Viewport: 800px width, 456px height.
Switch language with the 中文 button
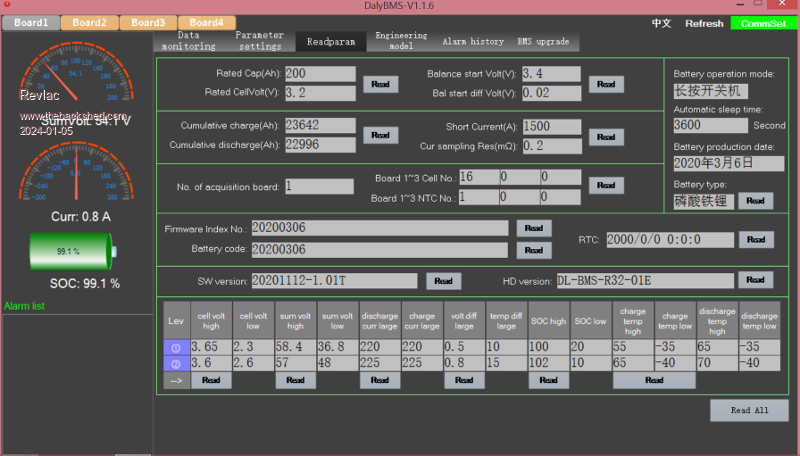[x=661, y=23]
